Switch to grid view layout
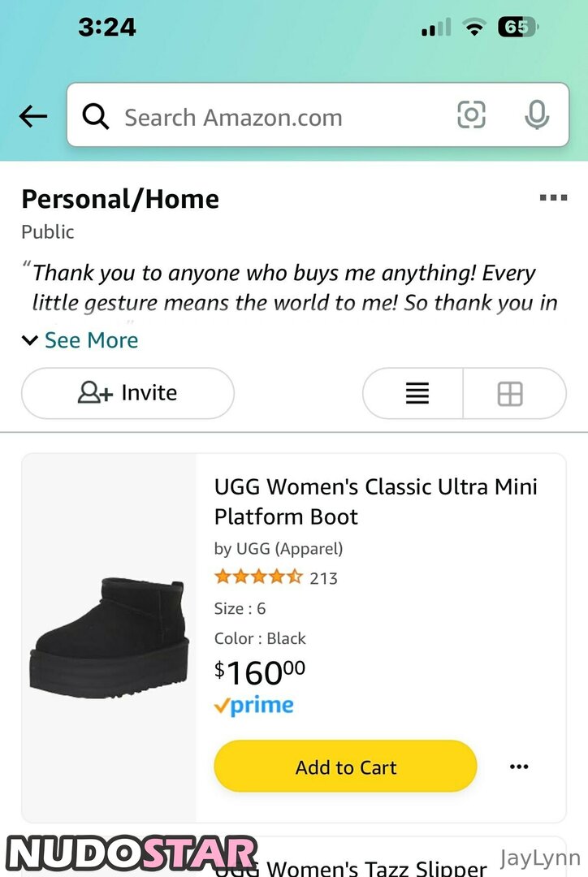The height and width of the screenshot is (877, 588). tap(510, 394)
